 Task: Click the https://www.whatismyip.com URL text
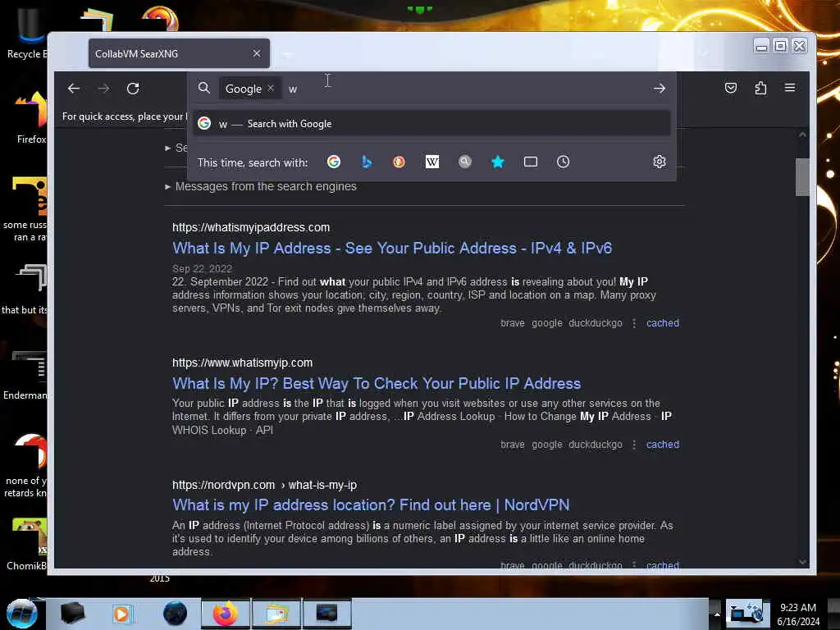click(242, 363)
